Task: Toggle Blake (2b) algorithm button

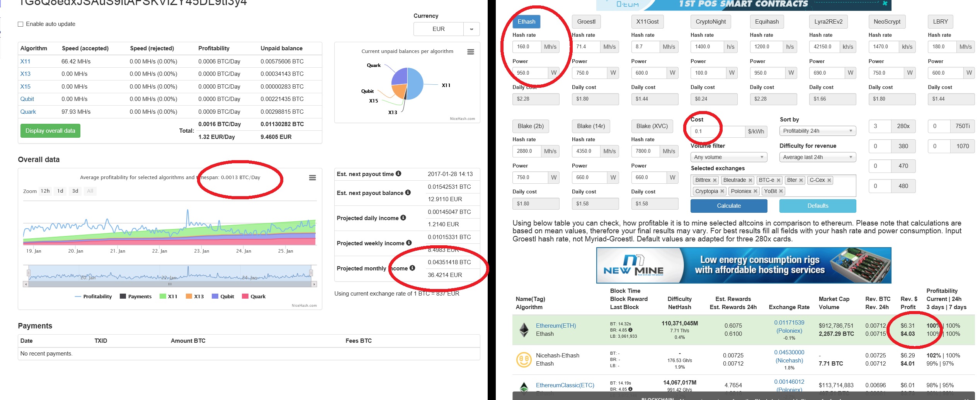Action: pyautogui.click(x=530, y=126)
